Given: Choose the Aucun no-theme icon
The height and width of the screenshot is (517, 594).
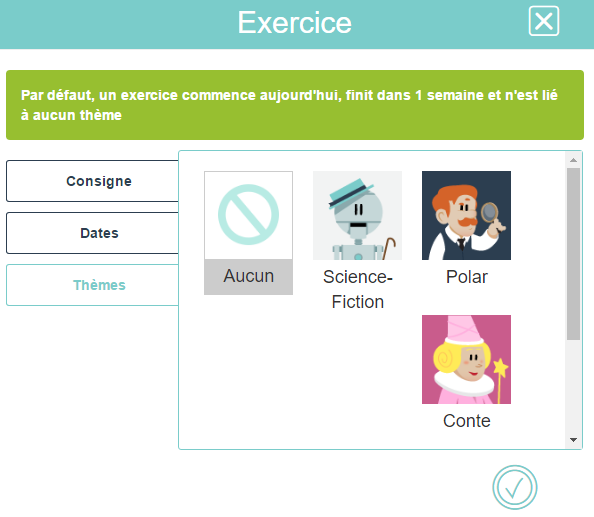Looking at the screenshot, I should [249, 215].
